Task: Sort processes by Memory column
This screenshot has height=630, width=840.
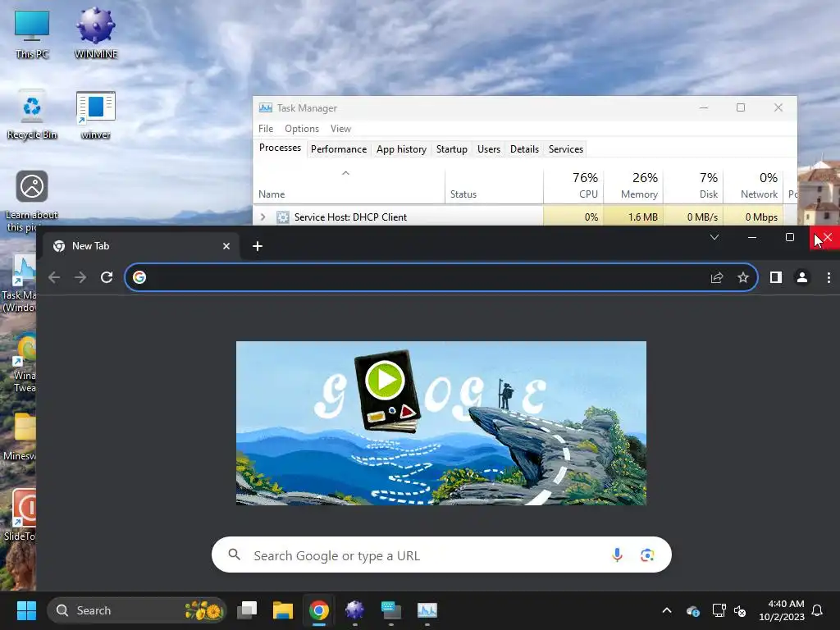Action: coord(633,186)
